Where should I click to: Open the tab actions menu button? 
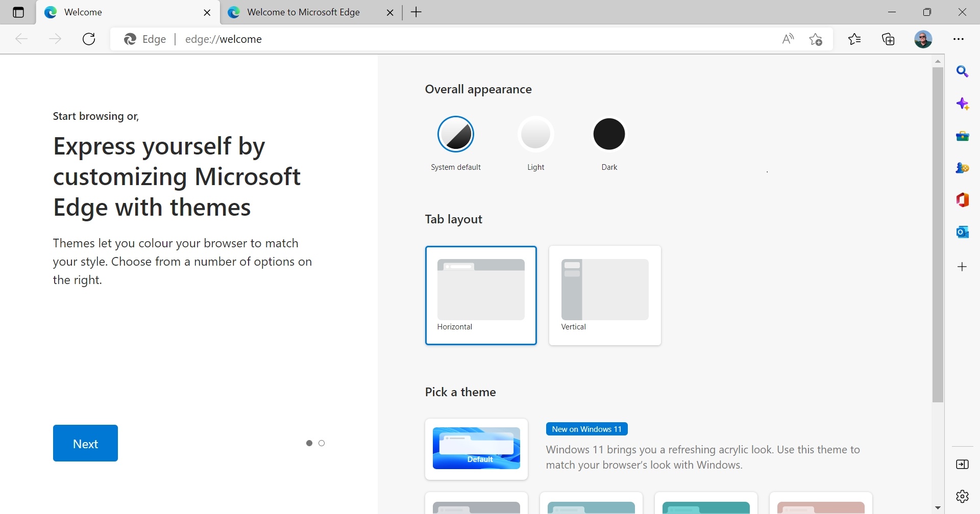[x=18, y=12]
